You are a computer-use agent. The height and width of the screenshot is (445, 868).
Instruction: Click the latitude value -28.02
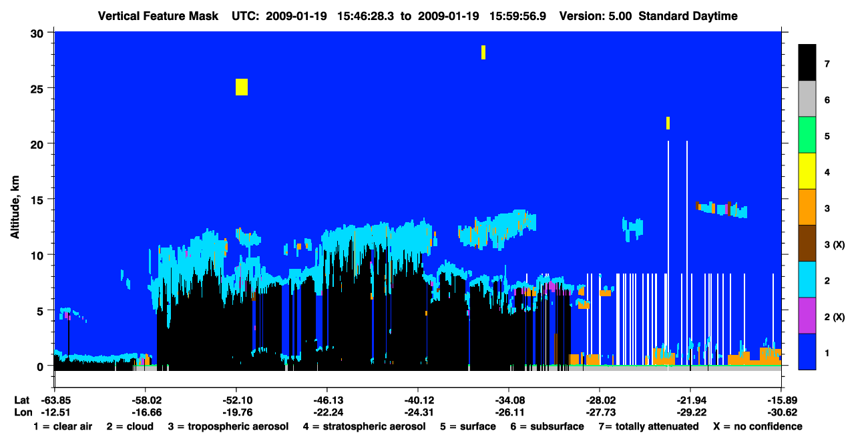600,400
